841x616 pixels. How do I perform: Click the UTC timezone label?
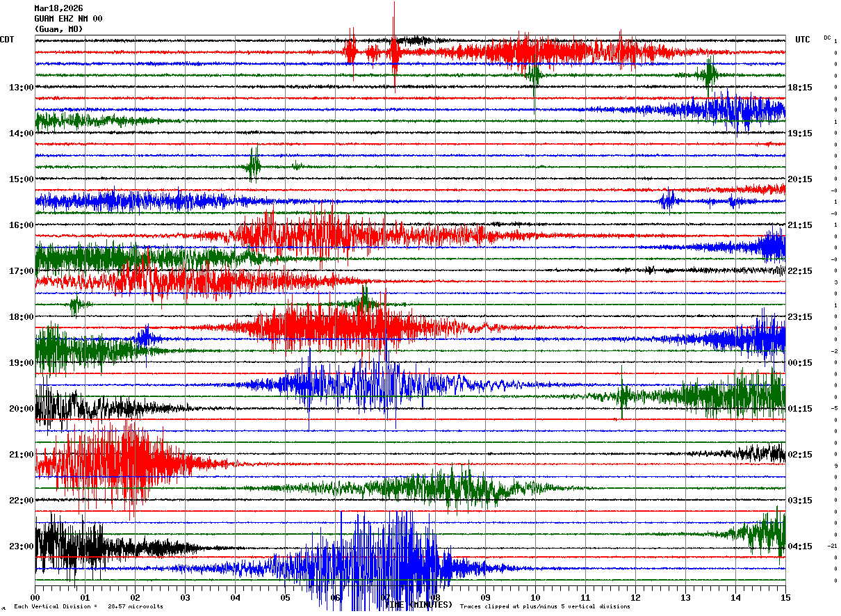click(x=803, y=40)
